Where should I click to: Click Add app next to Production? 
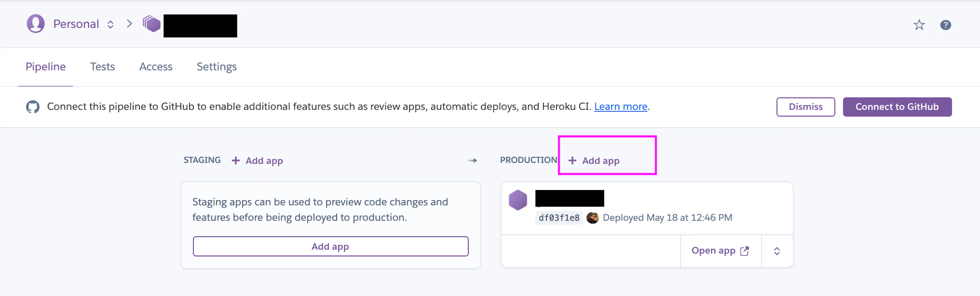pyautogui.click(x=594, y=161)
